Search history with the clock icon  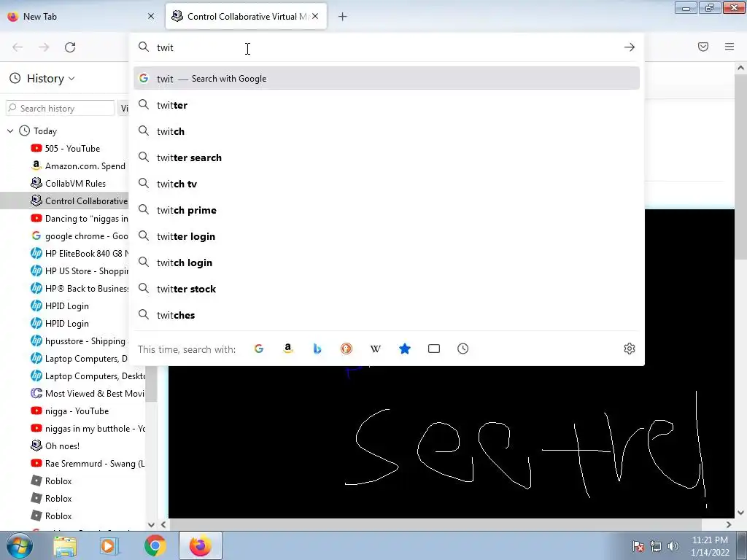tap(463, 349)
